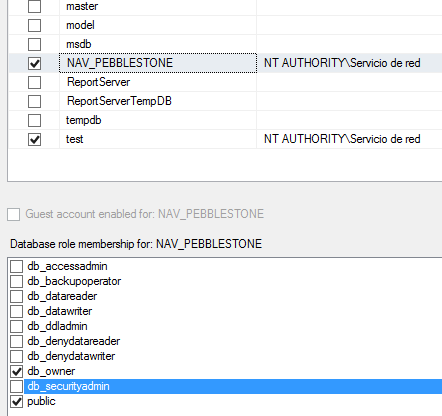Screen dimensions: 442x416
Task: Select the db_accessadmin role label
Action: [x=67, y=266]
